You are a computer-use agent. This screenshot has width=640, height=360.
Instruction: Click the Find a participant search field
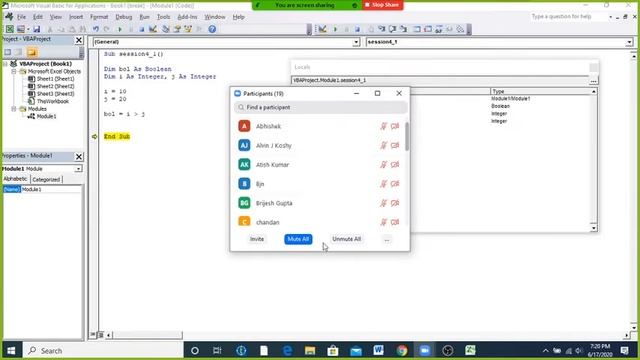point(321,107)
